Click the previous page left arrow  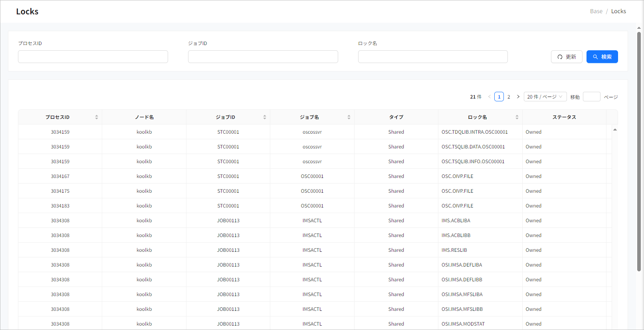point(489,97)
